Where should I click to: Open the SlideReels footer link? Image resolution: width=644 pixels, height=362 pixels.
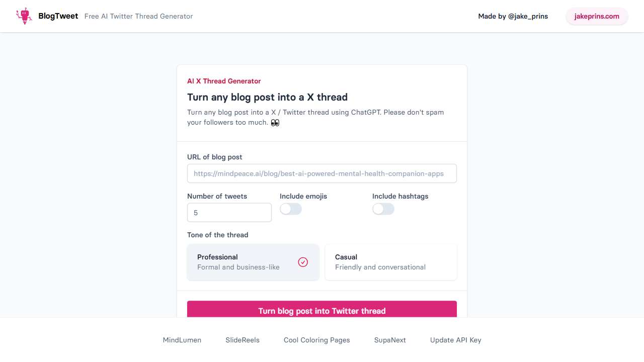pyautogui.click(x=243, y=340)
